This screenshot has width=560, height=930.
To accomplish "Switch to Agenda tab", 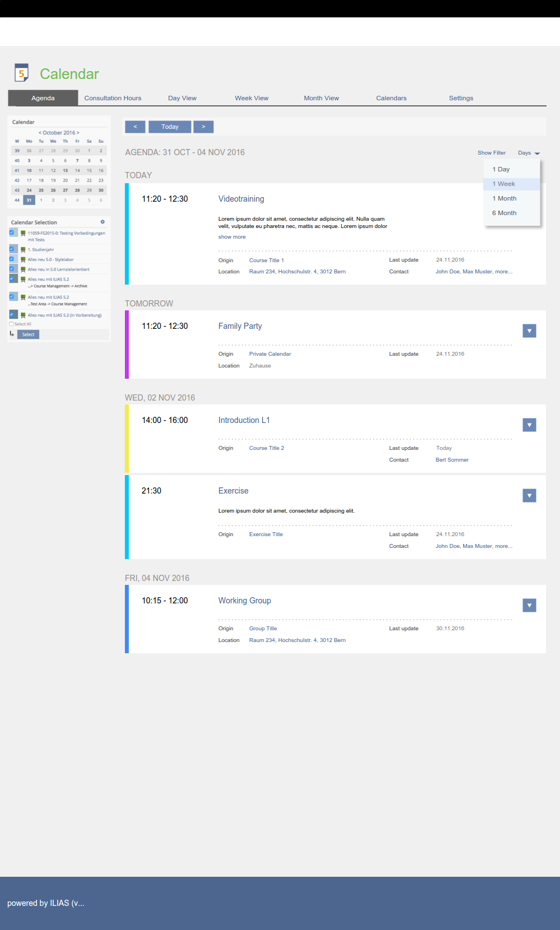I will click(43, 98).
